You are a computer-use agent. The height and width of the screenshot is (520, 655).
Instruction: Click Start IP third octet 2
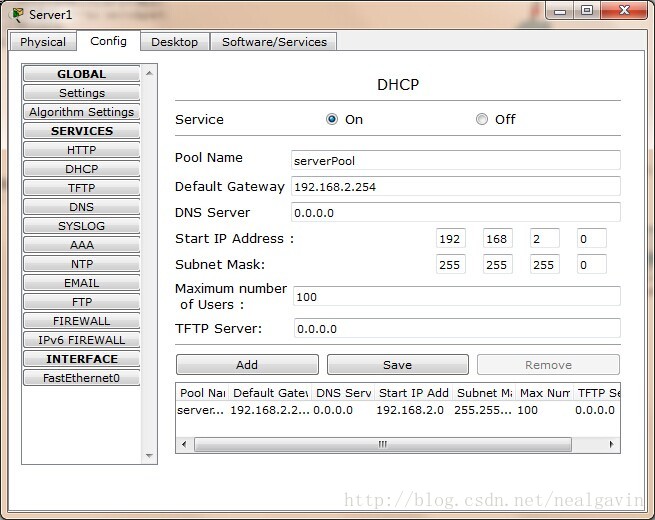point(545,238)
